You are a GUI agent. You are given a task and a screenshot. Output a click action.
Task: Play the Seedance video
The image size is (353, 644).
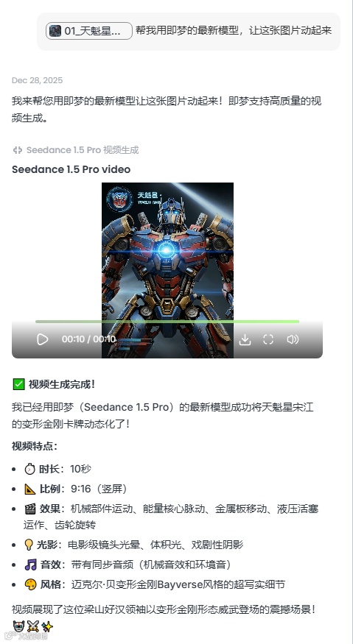click(x=43, y=339)
